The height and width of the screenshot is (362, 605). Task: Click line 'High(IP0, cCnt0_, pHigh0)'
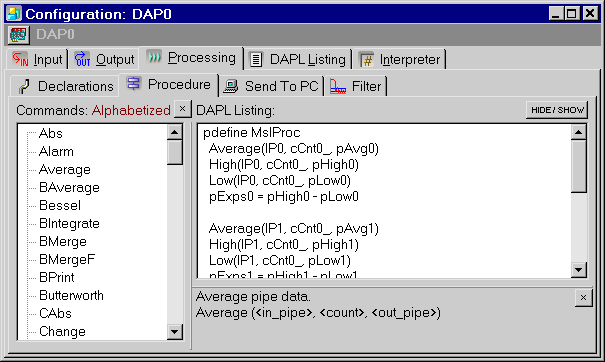(x=284, y=165)
